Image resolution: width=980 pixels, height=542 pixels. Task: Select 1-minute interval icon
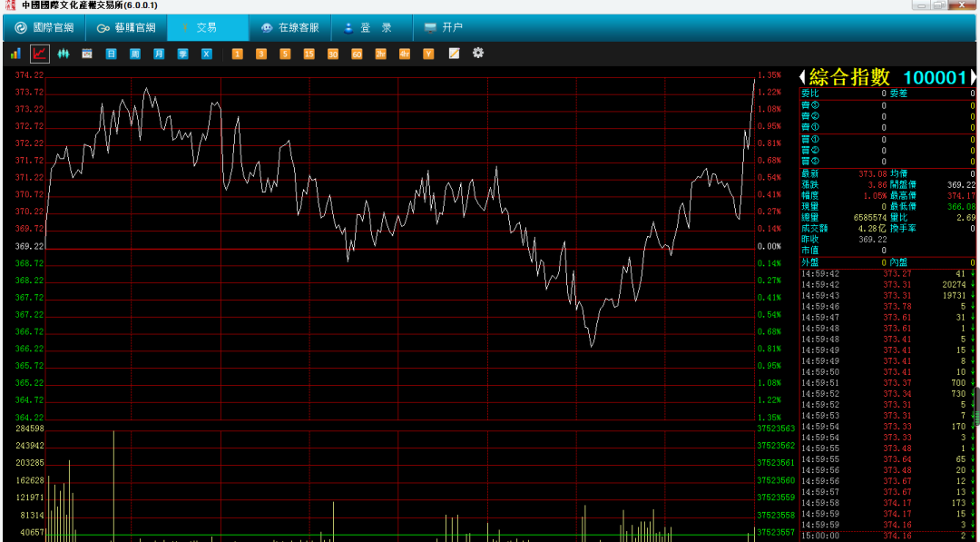pyautogui.click(x=238, y=54)
